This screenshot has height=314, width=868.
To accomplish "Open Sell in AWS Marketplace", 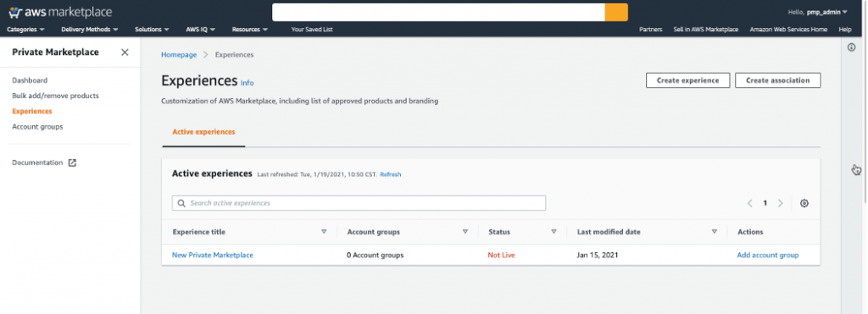I will [706, 30].
